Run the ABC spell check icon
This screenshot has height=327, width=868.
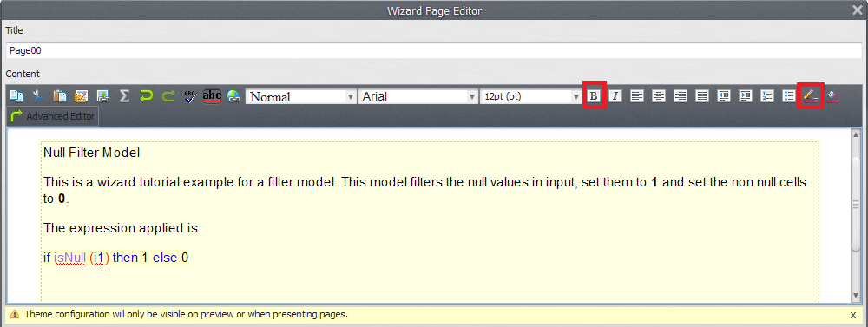click(x=190, y=96)
